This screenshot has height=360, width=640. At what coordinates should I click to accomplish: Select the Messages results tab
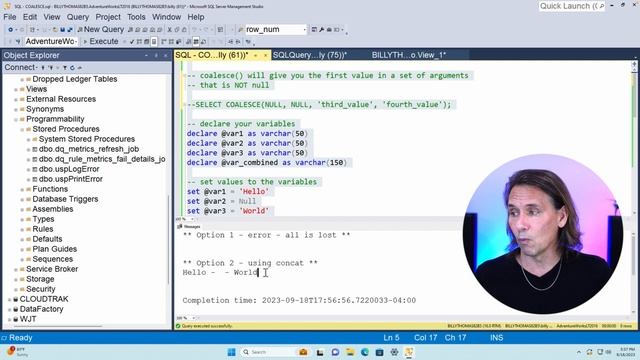(189, 227)
